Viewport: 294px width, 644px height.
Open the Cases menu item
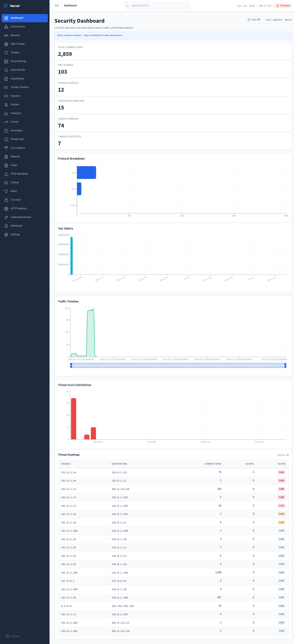click(x=25, y=165)
